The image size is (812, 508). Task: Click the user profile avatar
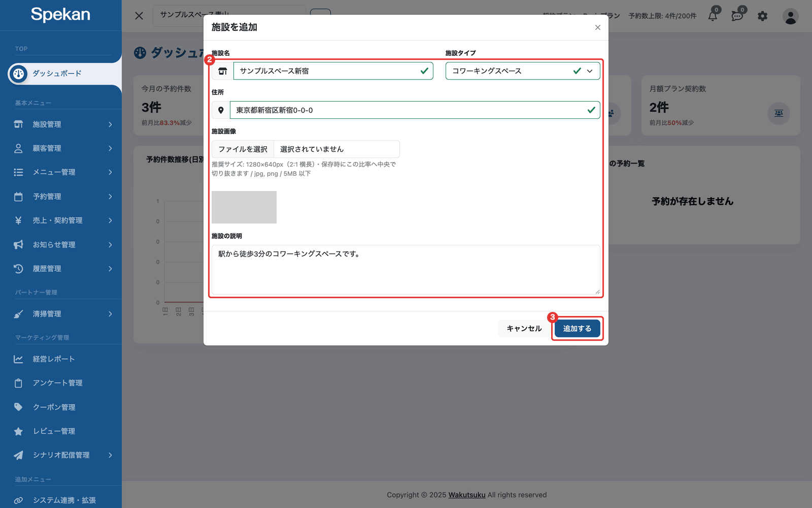(x=790, y=16)
